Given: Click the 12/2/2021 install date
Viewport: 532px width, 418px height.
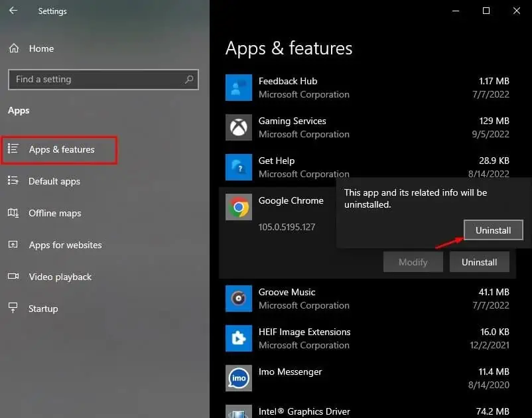Looking at the screenshot, I should (490, 346).
